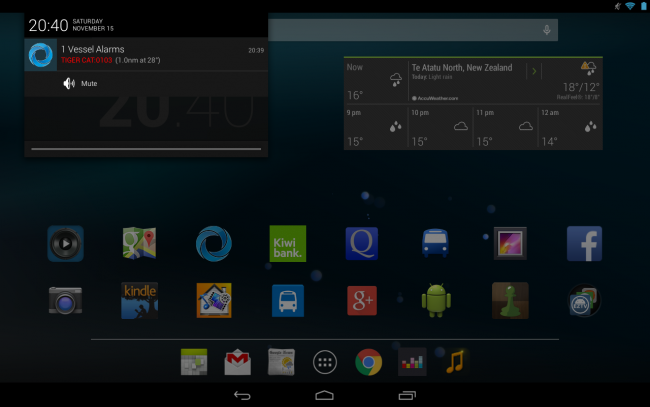650x407 pixels.
Task: Launch the Chess app with green pawn
Action: coord(510,300)
